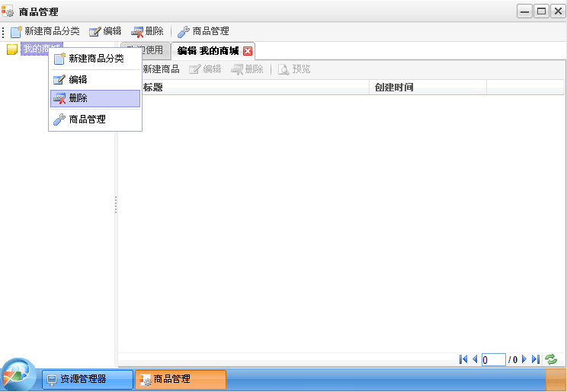The width and height of the screenshot is (567, 392).
Task: Open 商品管理 from the top toolbar
Action: pos(203,31)
